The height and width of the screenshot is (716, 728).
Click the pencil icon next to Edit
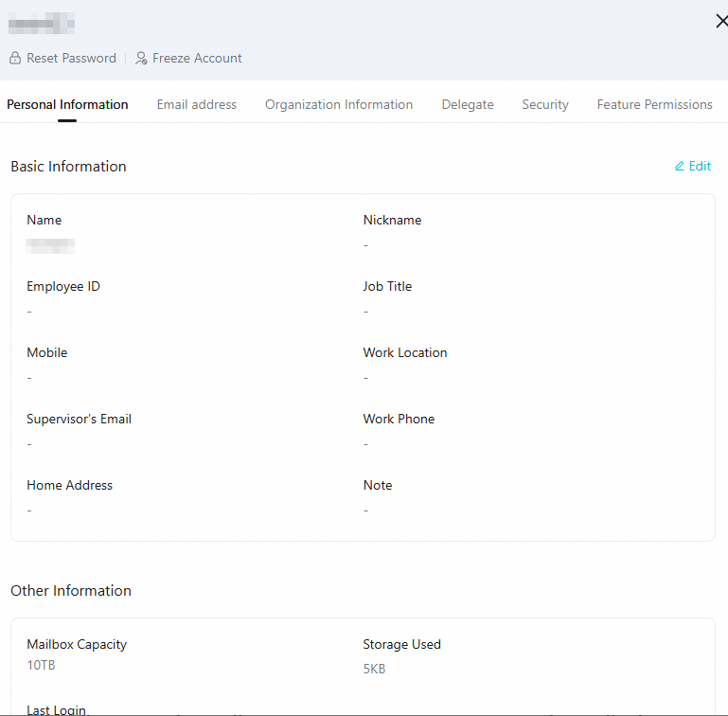click(x=680, y=166)
